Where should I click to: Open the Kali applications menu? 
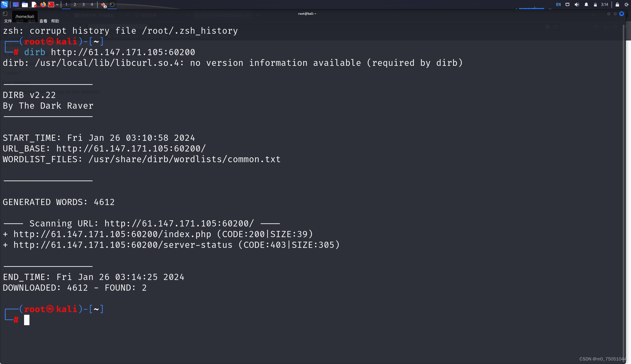tap(5, 5)
